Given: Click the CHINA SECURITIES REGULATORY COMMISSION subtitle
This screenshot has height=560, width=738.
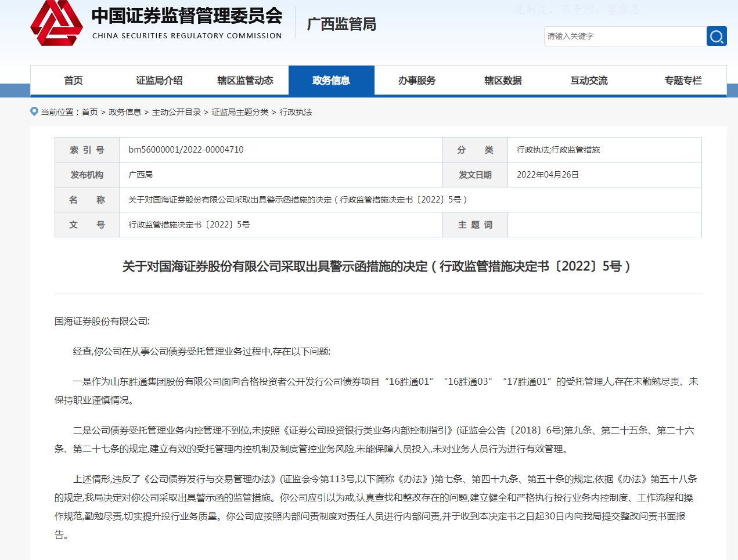Looking at the screenshot, I should click(x=187, y=36).
